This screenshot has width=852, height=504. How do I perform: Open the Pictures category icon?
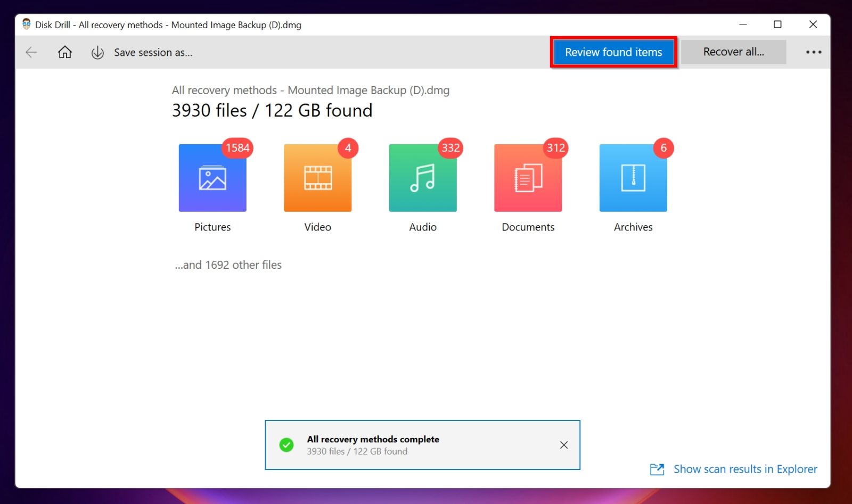click(212, 177)
